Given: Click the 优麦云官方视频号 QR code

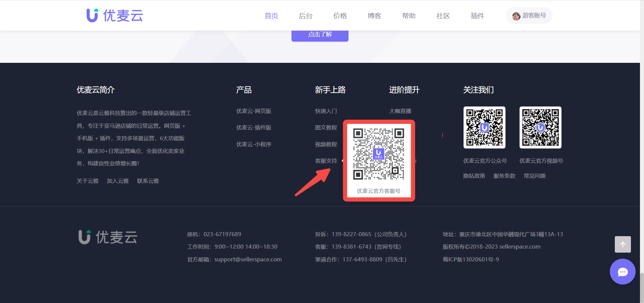Looking at the screenshot, I should click(540, 128).
